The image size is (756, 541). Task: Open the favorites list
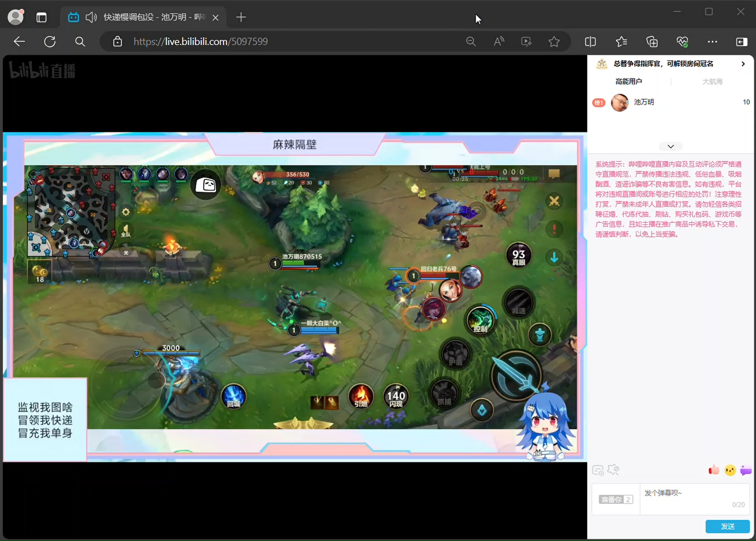click(x=621, y=41)
